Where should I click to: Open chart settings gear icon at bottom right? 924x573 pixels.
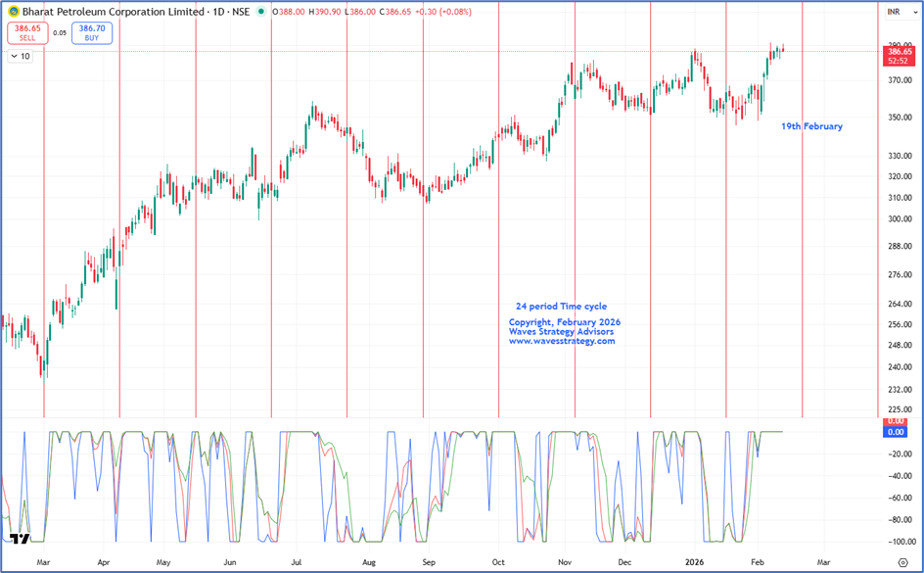point(902,562)
